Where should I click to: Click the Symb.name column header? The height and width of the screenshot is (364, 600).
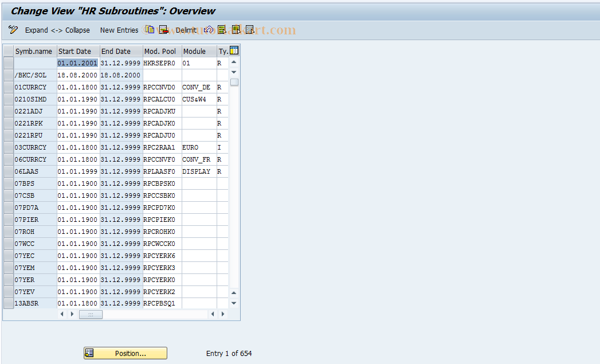pos(36,51)
